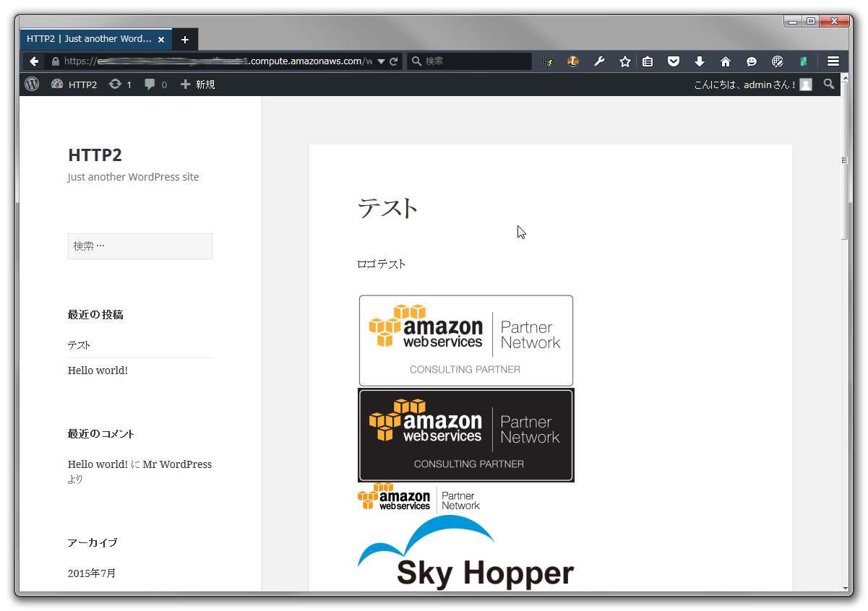Screen dimensions: 868x611
Task: Click the ロゴテスト paragraph text
Action: coord(382,264)
